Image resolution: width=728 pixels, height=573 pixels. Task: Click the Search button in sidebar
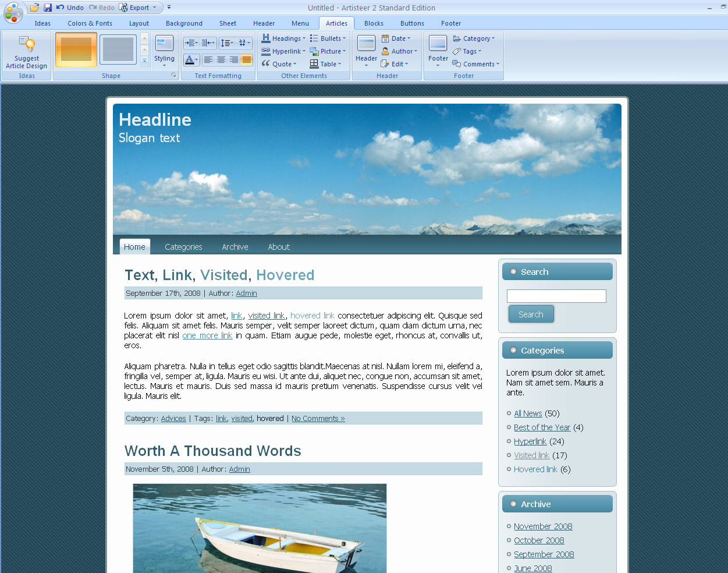point(531,314)
